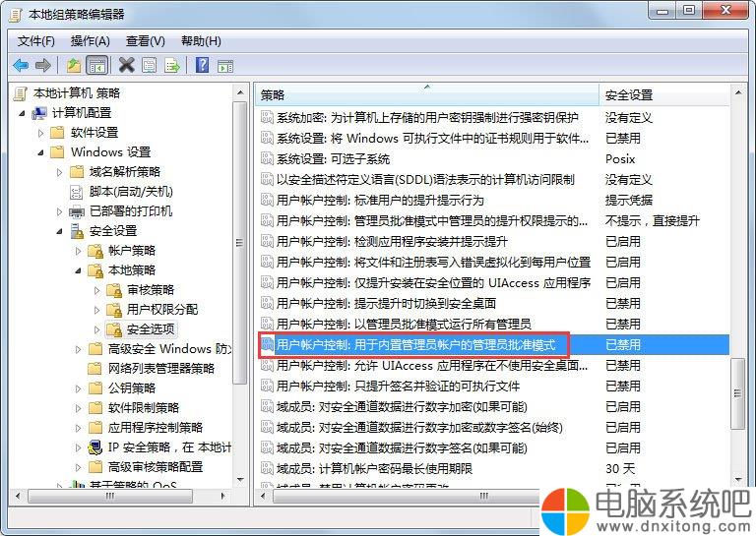Collapse the Windows 设置 node

click(x=41, y=152)
